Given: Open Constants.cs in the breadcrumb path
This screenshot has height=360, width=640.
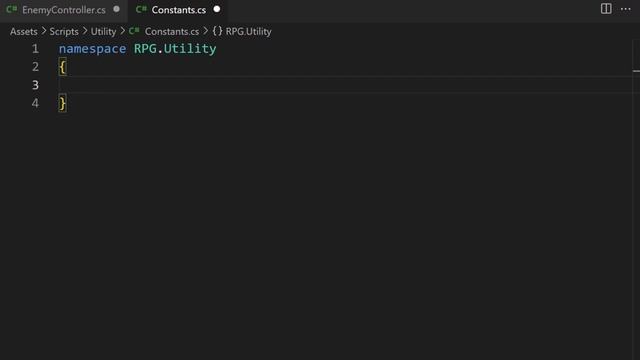Looking at the screenshot, I should pos(172,31).
